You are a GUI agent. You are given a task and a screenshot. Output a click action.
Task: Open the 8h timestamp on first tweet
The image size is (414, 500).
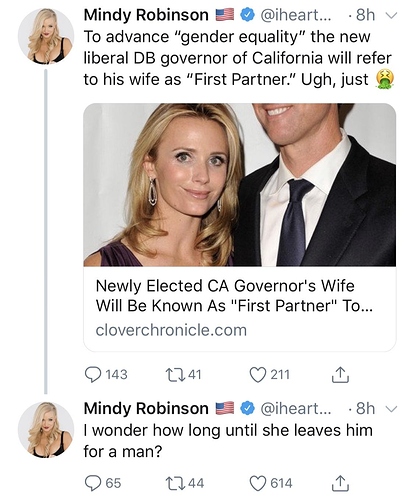(x=365, y=15)
